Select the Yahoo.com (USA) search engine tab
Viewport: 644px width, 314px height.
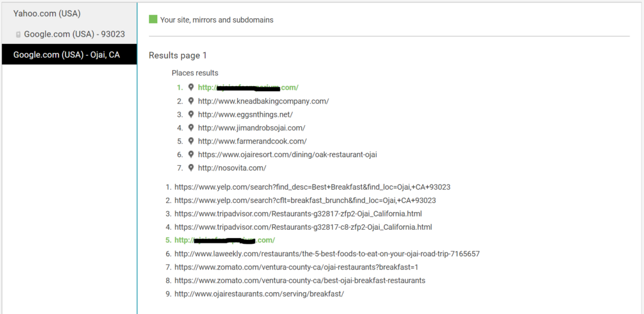(x=69, y=14)
